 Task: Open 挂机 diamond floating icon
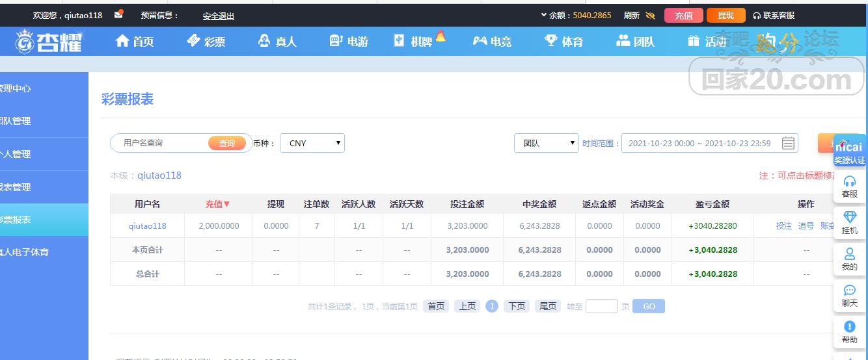850,222
